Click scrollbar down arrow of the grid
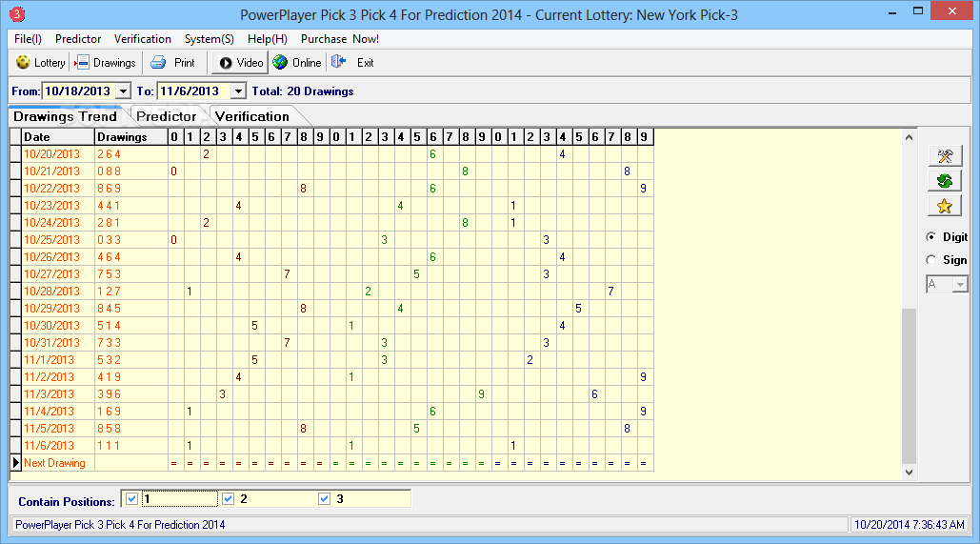 point(909,473)
